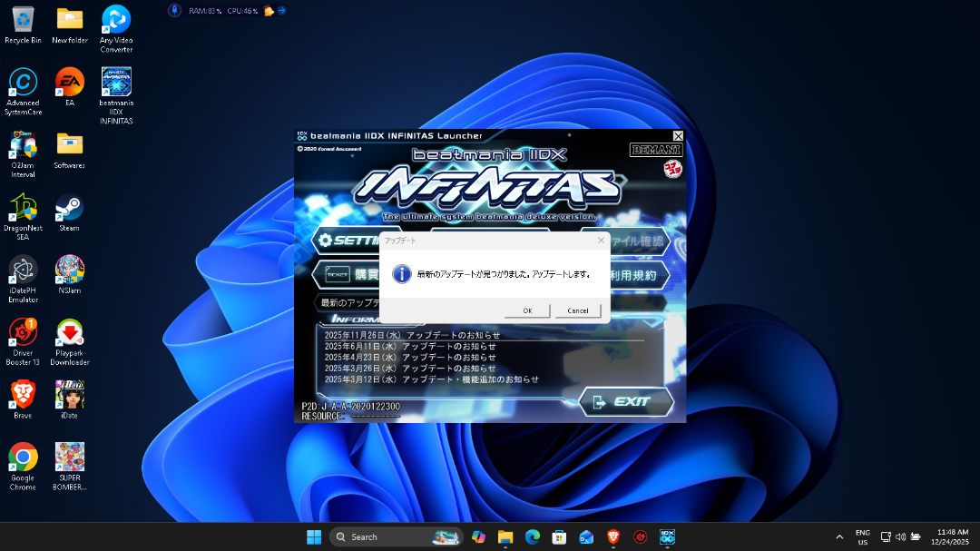Image resolution: width=980 pixels, height=551 pixels.
Task: Click the INFINITAS icon in the taskbar
Action: (667, 536)
